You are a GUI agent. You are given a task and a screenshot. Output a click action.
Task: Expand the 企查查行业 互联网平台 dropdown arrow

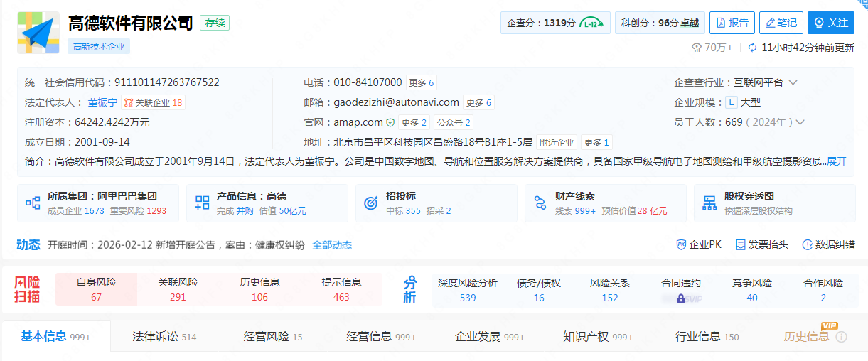coord(793,82)
